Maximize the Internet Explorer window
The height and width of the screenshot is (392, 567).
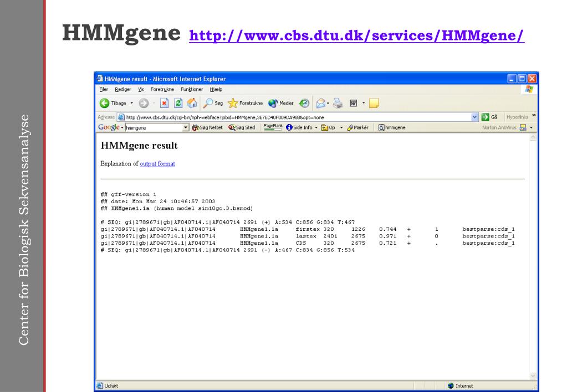point(522,79)
